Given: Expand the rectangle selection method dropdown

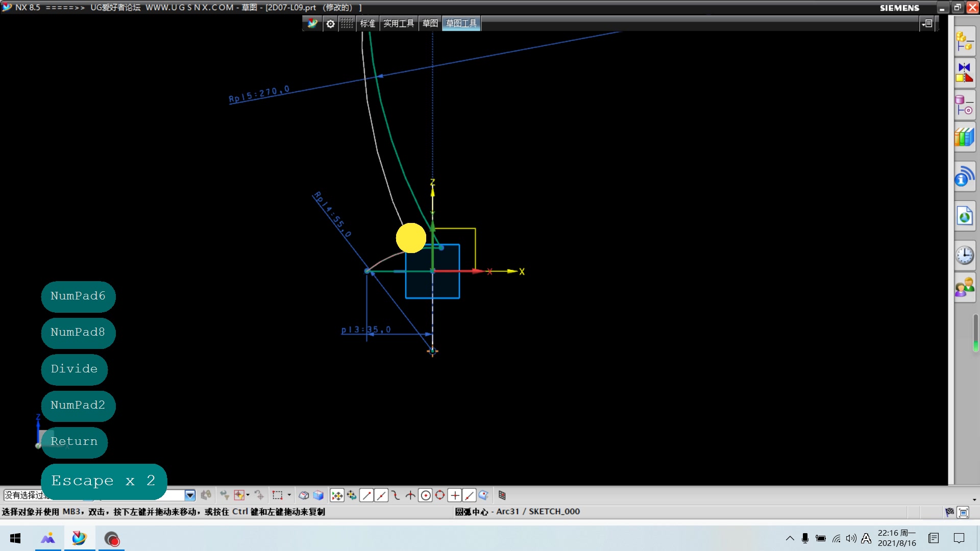Looking at the screenshot, I should tap(289, 495).
